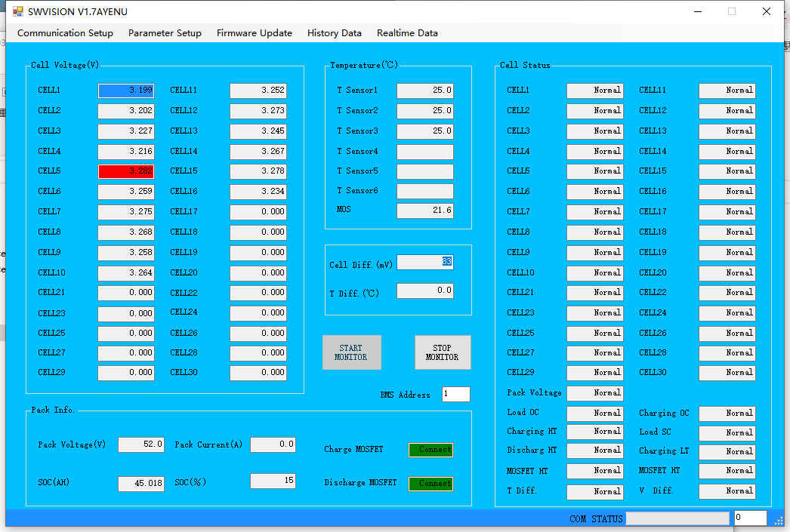Click the Pack Voltage status field
Image resolution: width=790 pixels, height=532 pixels.
[x=595, y=393]
